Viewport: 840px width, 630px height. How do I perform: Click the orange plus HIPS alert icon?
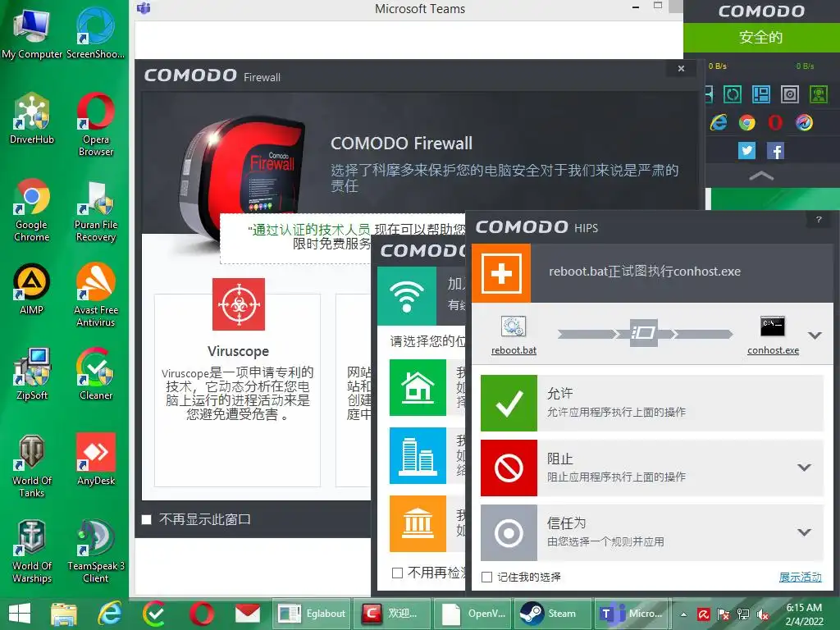tap(501, 274)
